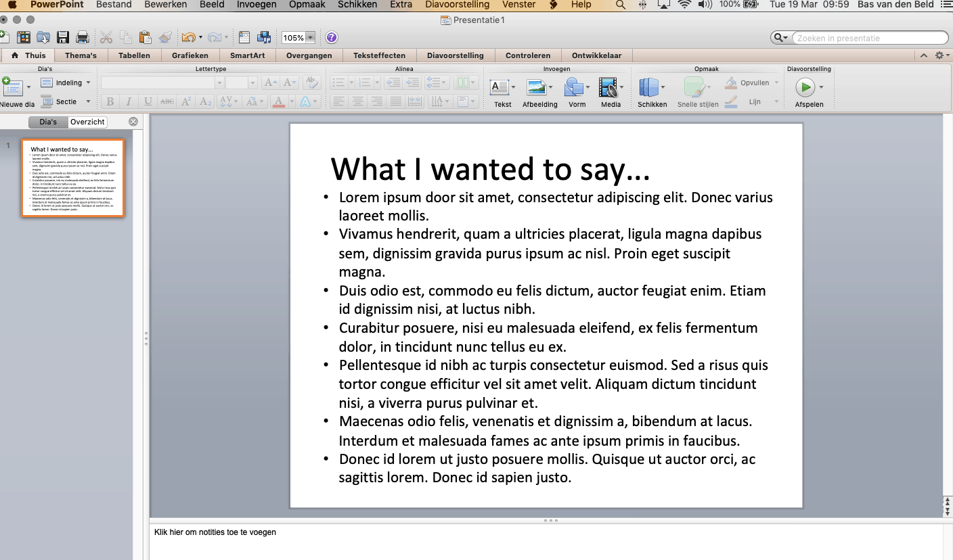Viewport: 953px width, 560px height.
Task: Select slide 1 thumbnail in the sidebar
Action: click(x=72, y=178)
